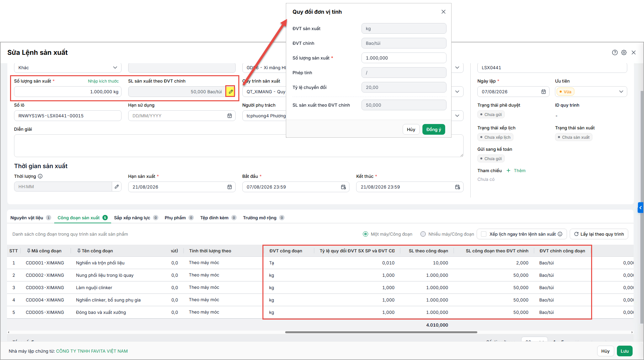Click Thêm reference link
Image resolution: width=644 pixels, height=360 pixels.
point(519,170)
